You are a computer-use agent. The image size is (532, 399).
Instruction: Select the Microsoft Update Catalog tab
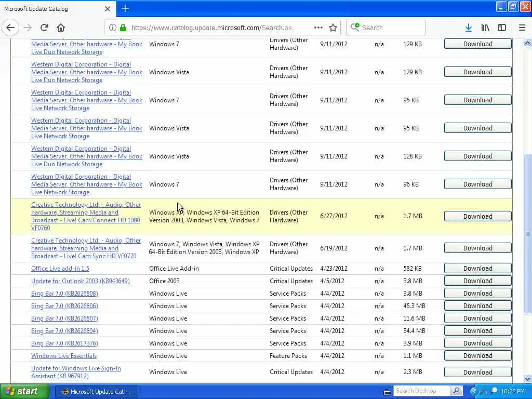pyautogui.click(x=58, y=9)
